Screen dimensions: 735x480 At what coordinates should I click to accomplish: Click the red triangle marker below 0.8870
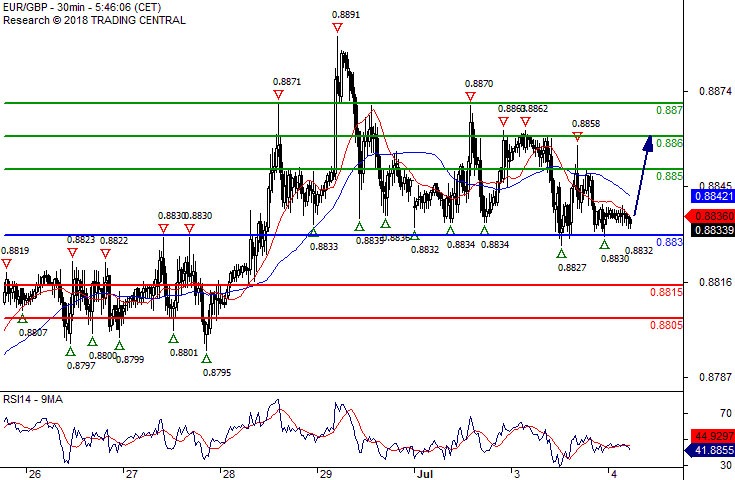tap(470, 97)
